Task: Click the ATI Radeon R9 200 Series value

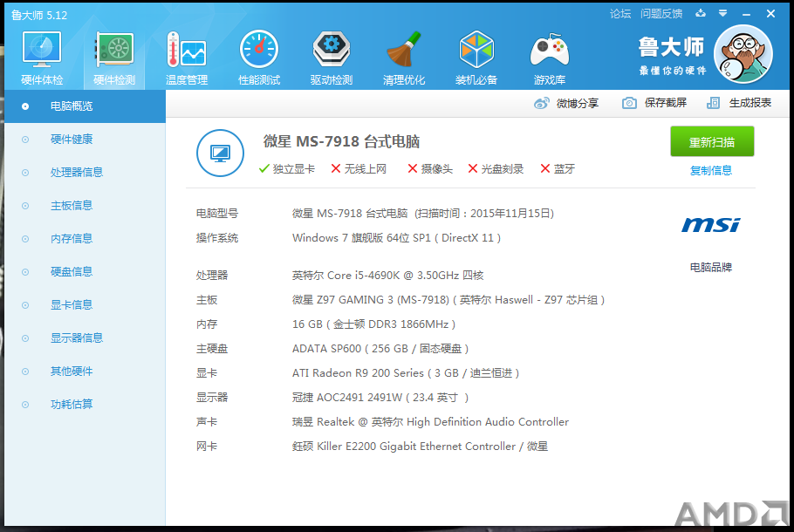Action: pos(406,373)
